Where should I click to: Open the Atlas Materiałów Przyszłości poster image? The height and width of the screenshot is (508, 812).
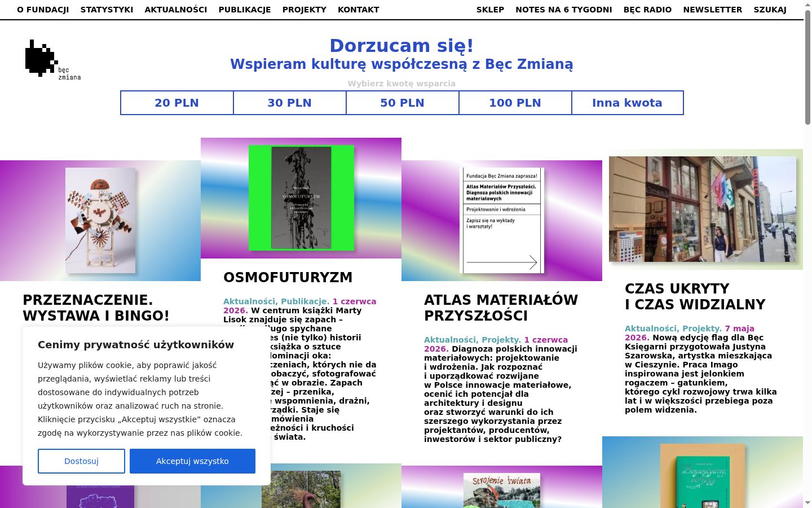(x=502, y=220)
